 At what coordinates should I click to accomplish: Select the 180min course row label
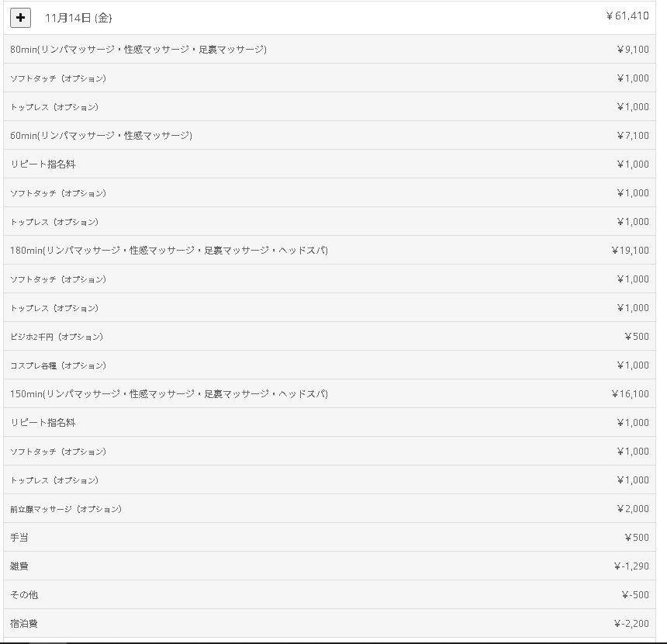[169, 251]
